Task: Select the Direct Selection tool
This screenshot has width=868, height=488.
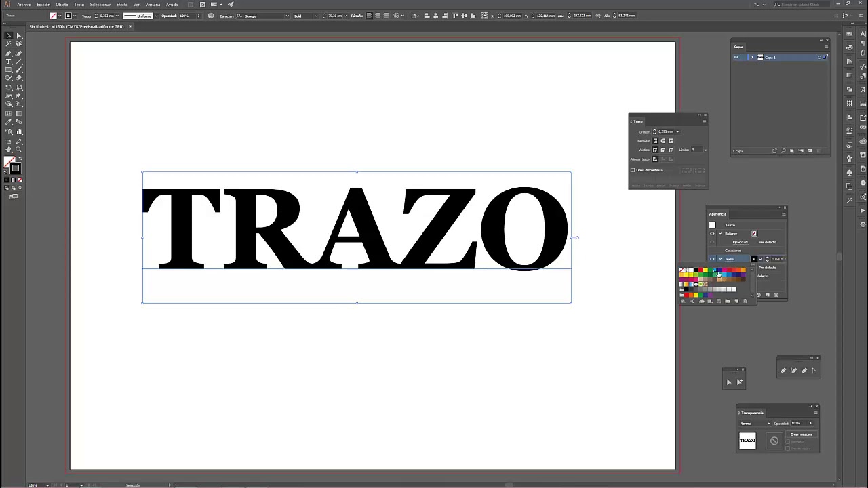Action: pyautogui.click(x=18, y=35)
